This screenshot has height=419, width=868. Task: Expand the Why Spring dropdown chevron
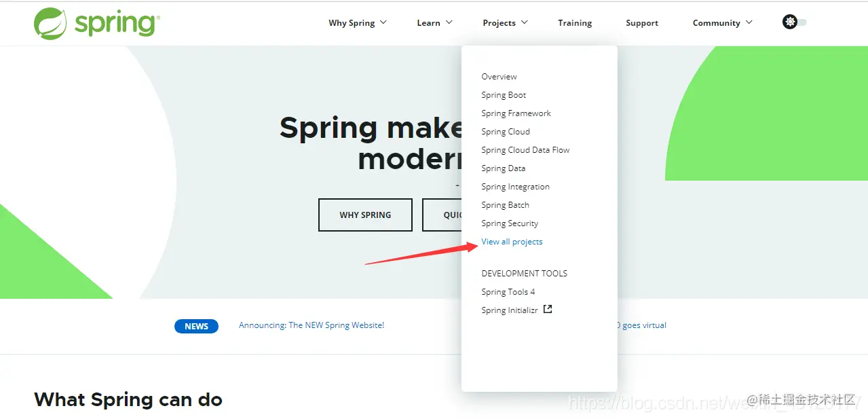(383, 22)
